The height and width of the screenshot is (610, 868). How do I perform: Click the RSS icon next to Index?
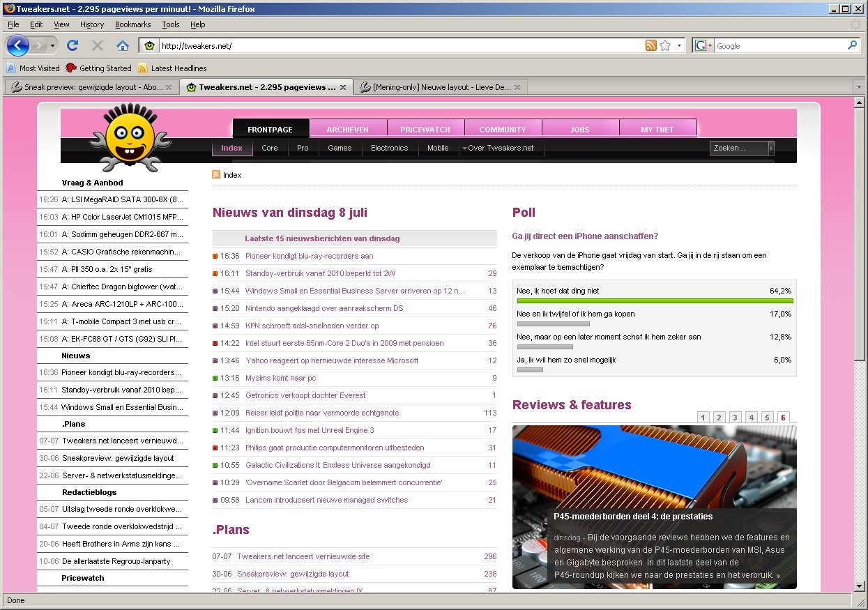pos(216,175)
